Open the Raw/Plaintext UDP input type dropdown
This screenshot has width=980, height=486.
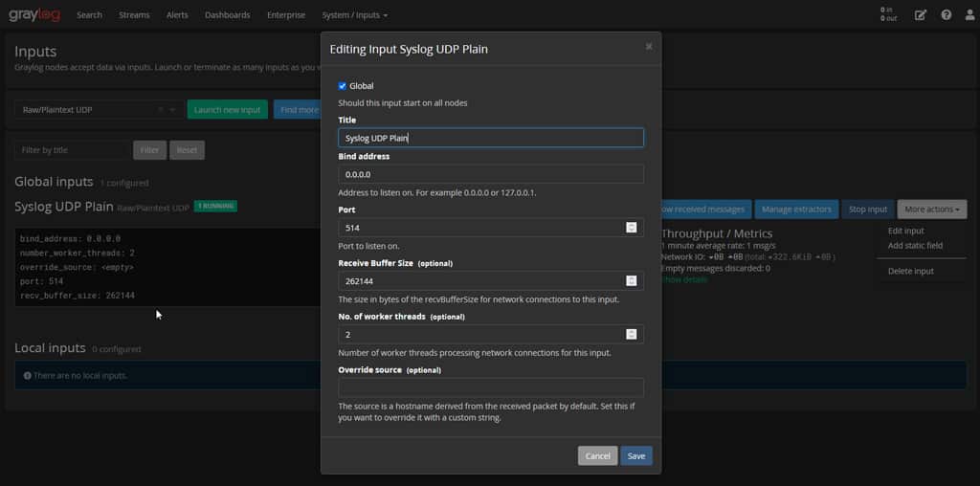point(173,109)
